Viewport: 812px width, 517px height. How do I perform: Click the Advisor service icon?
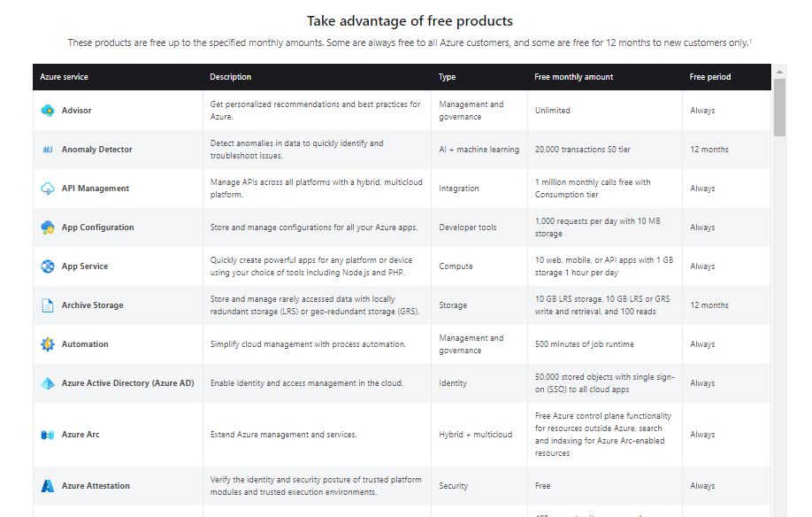coord(48,111)
